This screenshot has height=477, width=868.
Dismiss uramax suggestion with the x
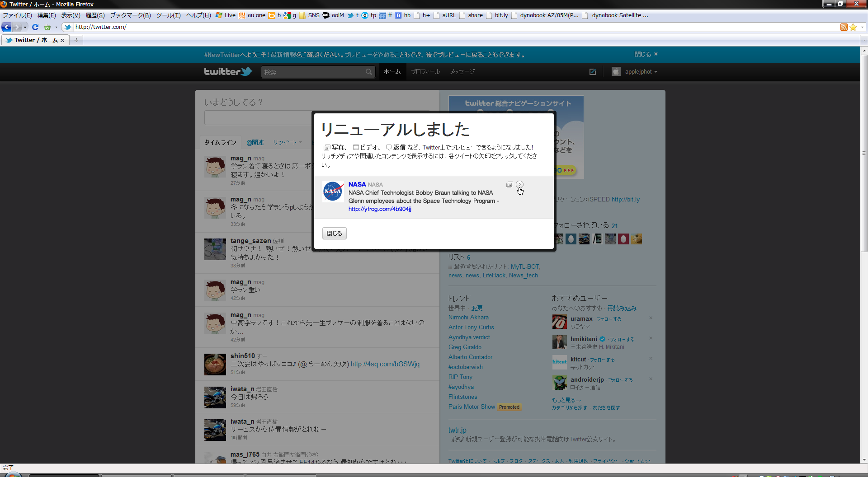pos(651,318)
